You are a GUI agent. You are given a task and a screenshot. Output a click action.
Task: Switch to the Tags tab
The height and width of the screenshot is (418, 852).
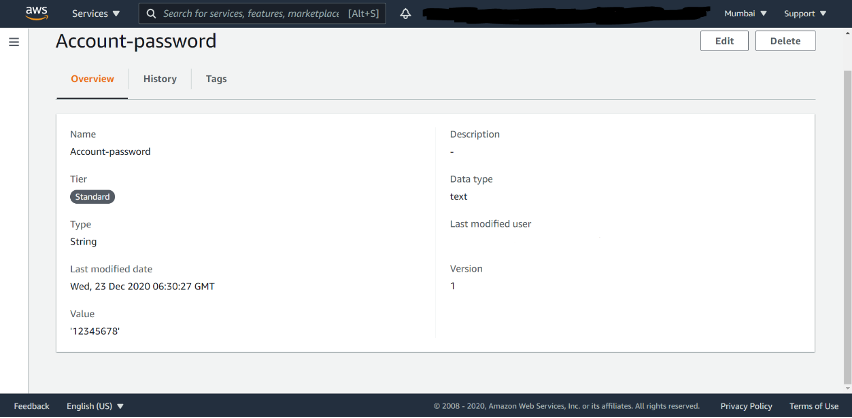pyautogui.click(x=216, y=79)
